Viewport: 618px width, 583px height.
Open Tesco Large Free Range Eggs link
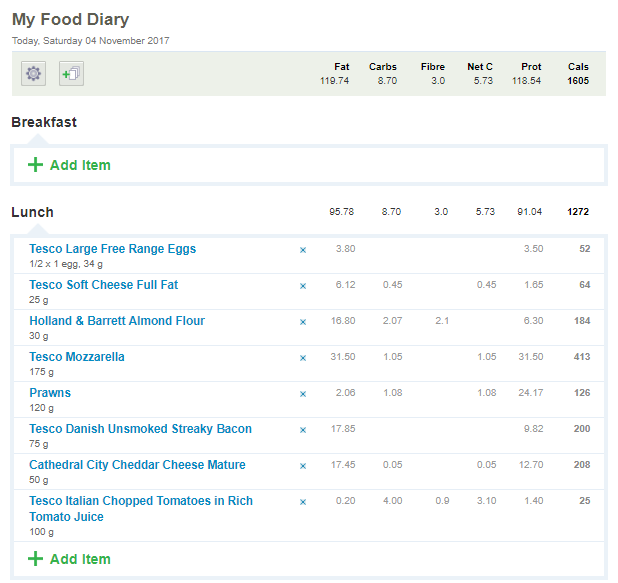click(112, 249)
